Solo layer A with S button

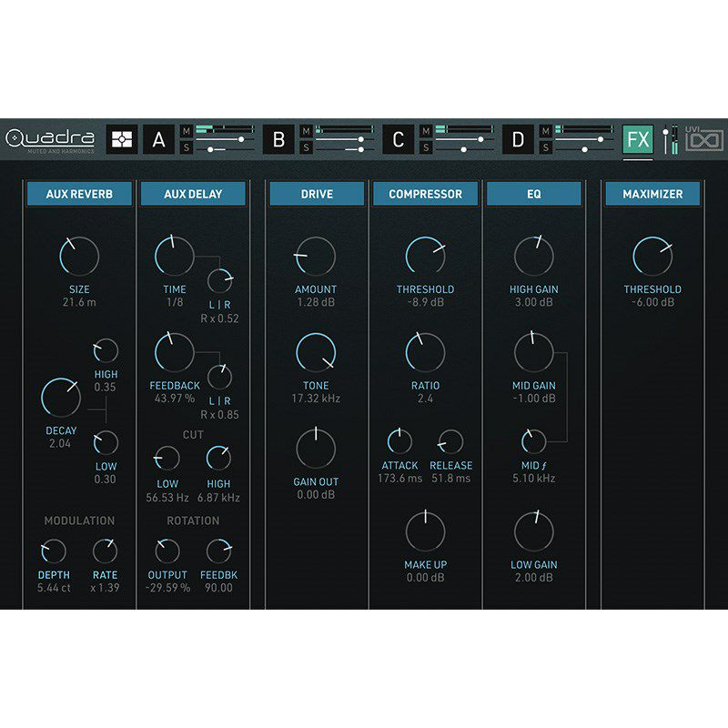pos(187,147)
